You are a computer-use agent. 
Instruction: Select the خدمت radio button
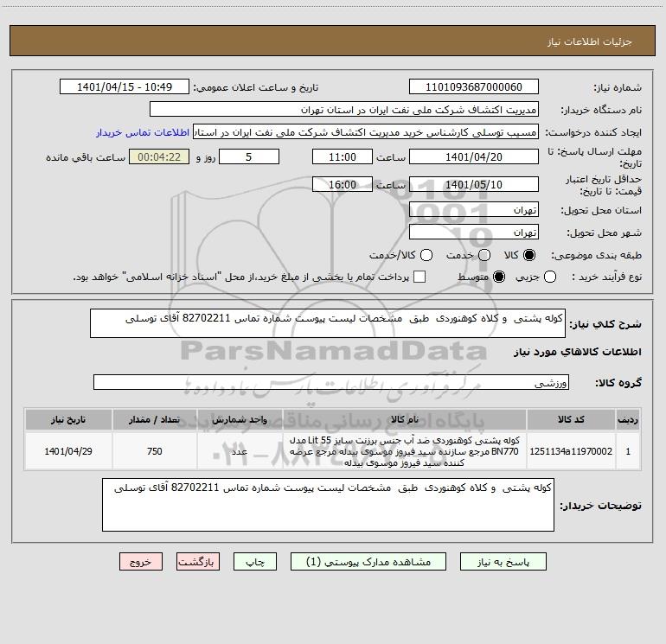click(x=484, y=255)
